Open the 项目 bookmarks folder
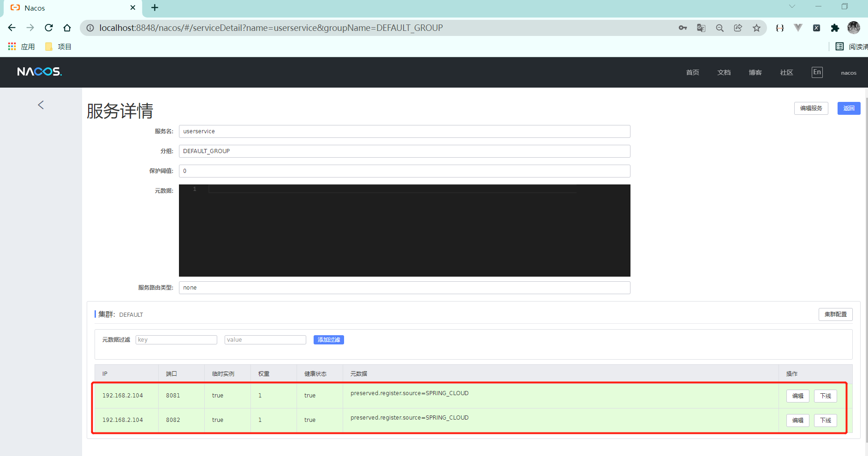The width and height of the screenshot is (868, 456). 58,47
